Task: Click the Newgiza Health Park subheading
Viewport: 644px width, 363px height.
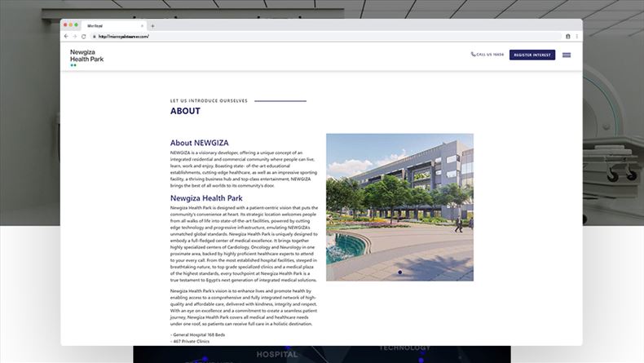Action: (x=206, y=198)
